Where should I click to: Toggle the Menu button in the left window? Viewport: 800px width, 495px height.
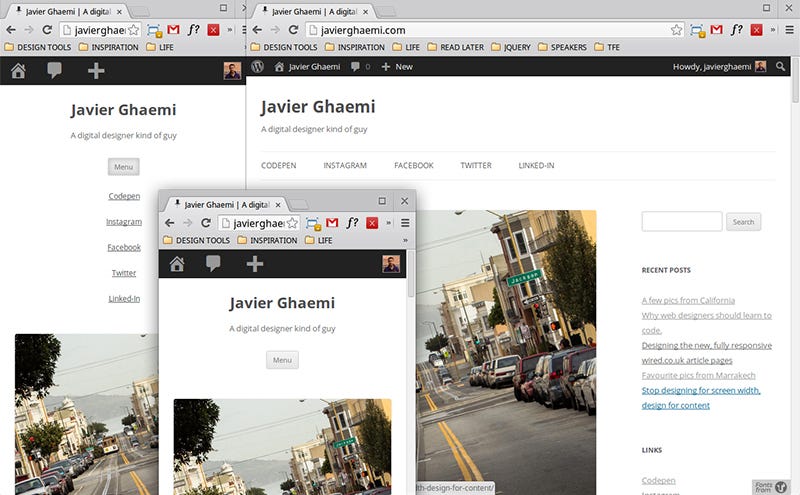click(x=123, y=167)
